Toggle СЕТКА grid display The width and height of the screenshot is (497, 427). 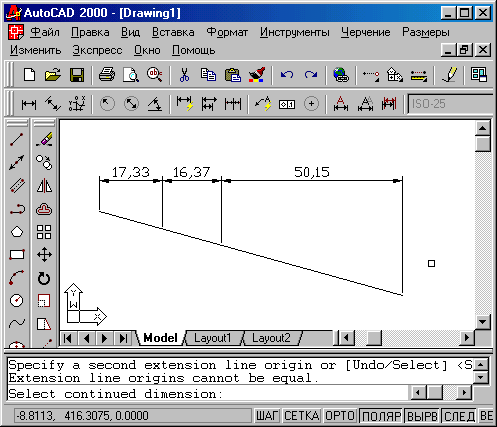(x=302, y=416)
